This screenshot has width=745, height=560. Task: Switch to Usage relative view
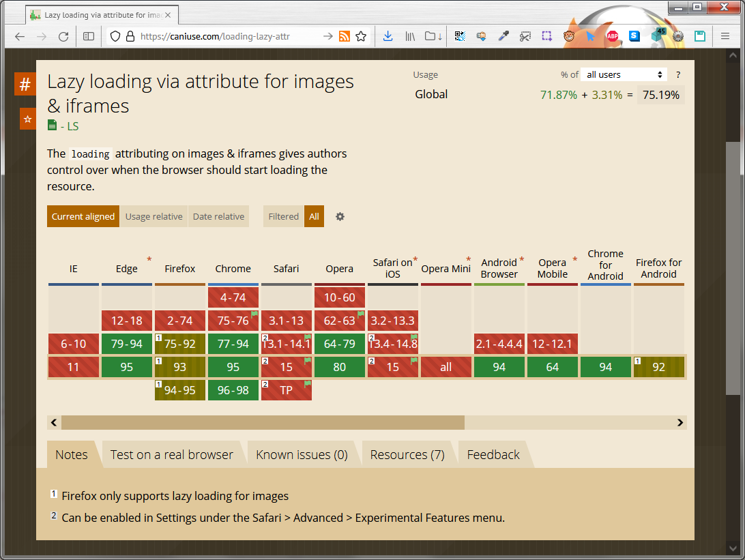click(154, 217)
